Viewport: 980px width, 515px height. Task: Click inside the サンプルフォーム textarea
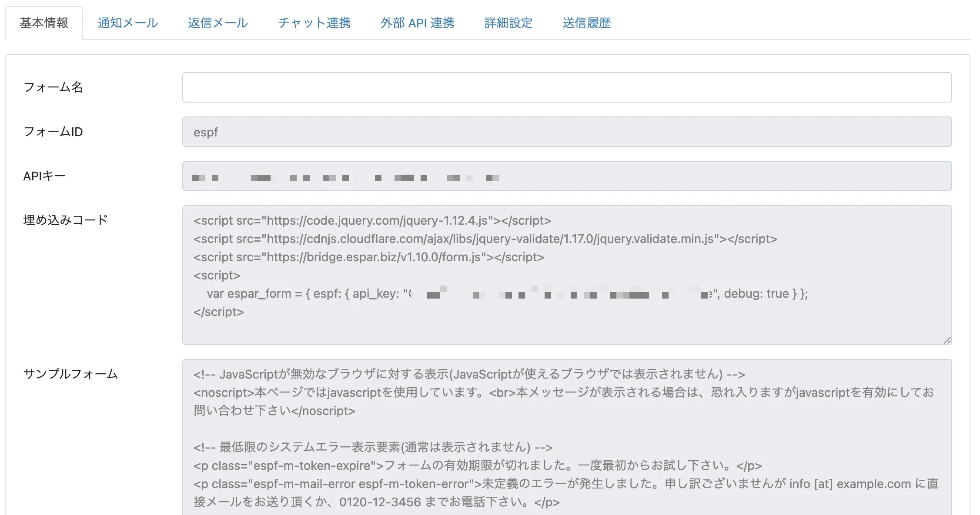pos(567,437)
